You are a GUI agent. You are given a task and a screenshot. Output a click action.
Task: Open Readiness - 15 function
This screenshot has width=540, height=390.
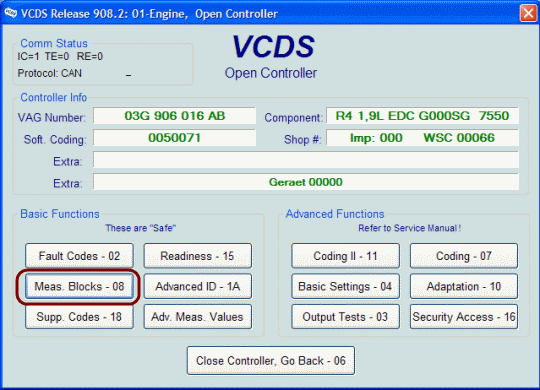point(198,256)
